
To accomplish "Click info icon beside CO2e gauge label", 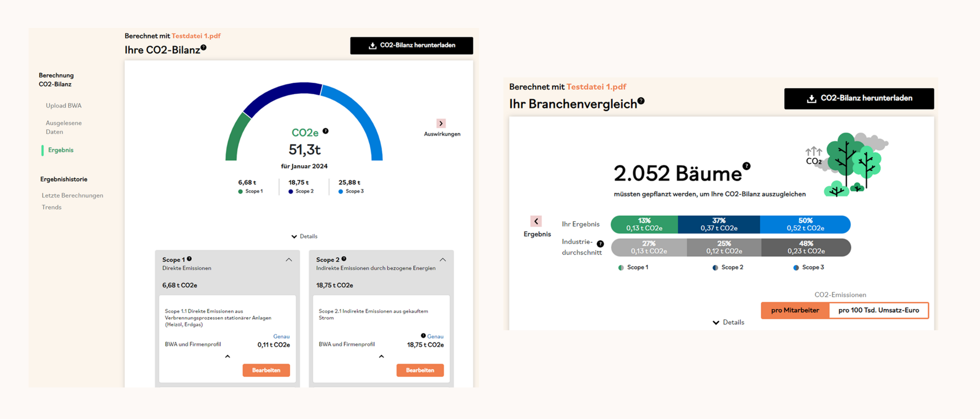I will point(325,131).
